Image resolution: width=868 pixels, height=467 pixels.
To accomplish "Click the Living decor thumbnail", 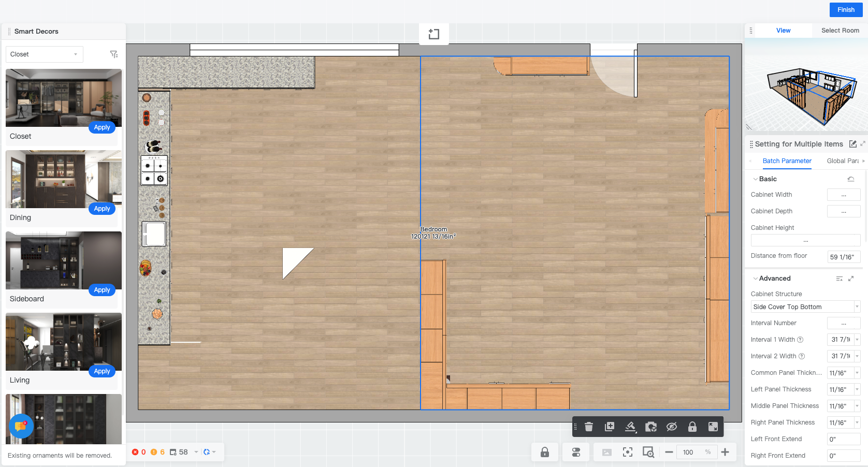I will [64, 342].
